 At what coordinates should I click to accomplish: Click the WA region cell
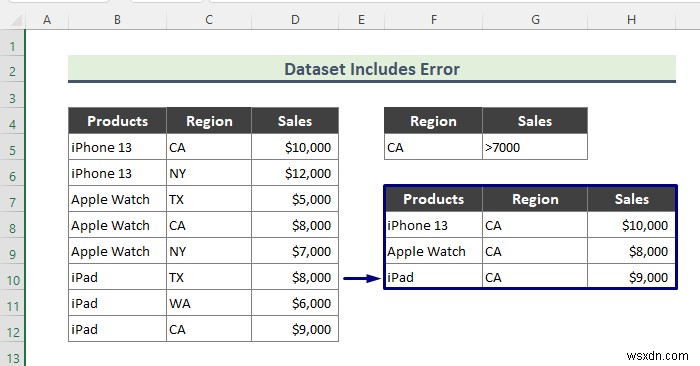[x=209, y=303]
